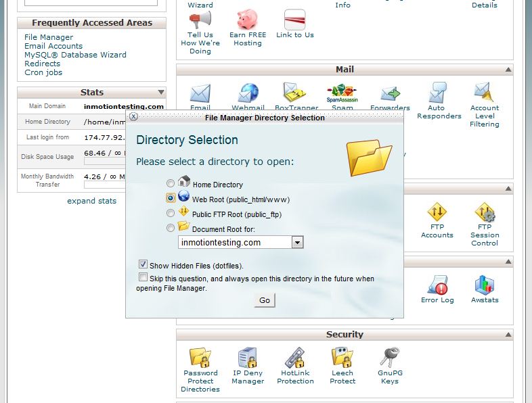The height and width of the screenshot is (403, 532).
Task: Open Auto Responders in Mail
Action: [x=437, y=93]
